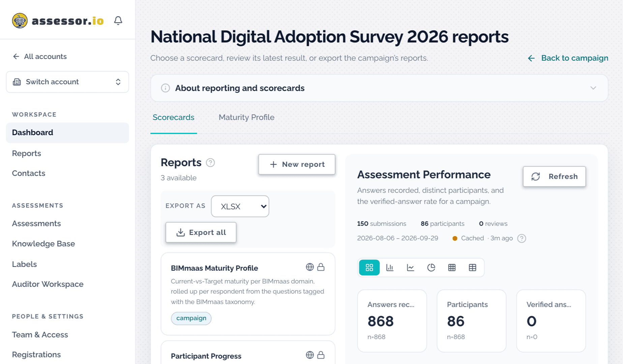Open Registrations in the sidebar
This screenshot has width=623, height=364.
(x=36, y=355)
